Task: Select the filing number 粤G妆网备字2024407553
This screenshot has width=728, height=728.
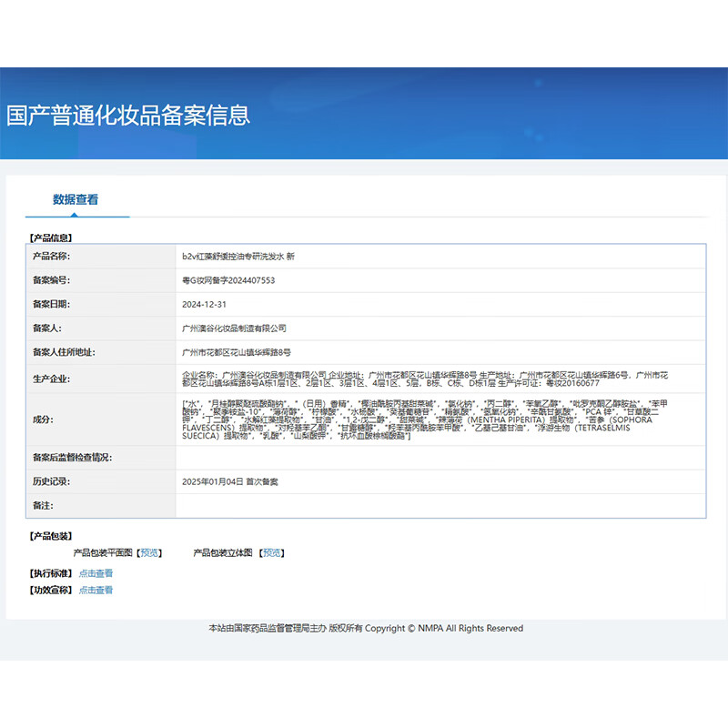Action: click(x=228, y=280)
